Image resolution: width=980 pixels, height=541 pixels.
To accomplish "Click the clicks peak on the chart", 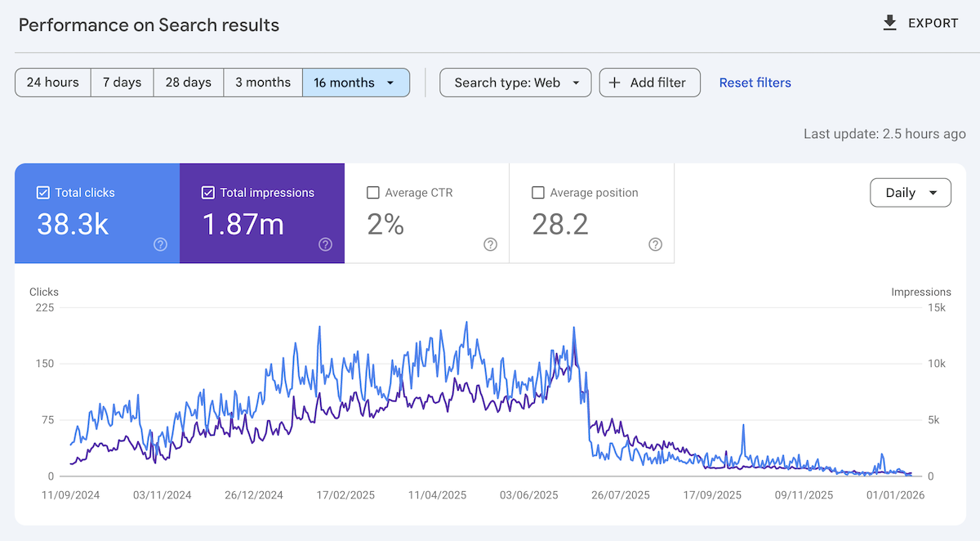I will tap(465, 323).
